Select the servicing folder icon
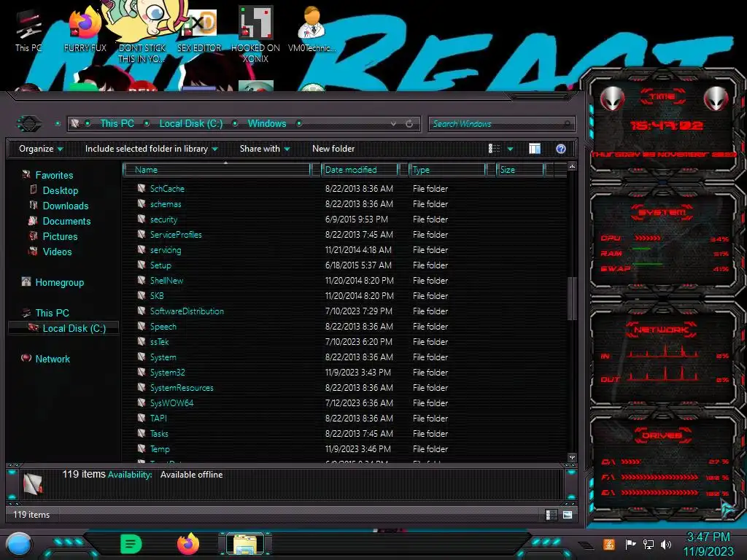This screenshot has width=747, height=560. pyautogui.click(x=142, y=249)
